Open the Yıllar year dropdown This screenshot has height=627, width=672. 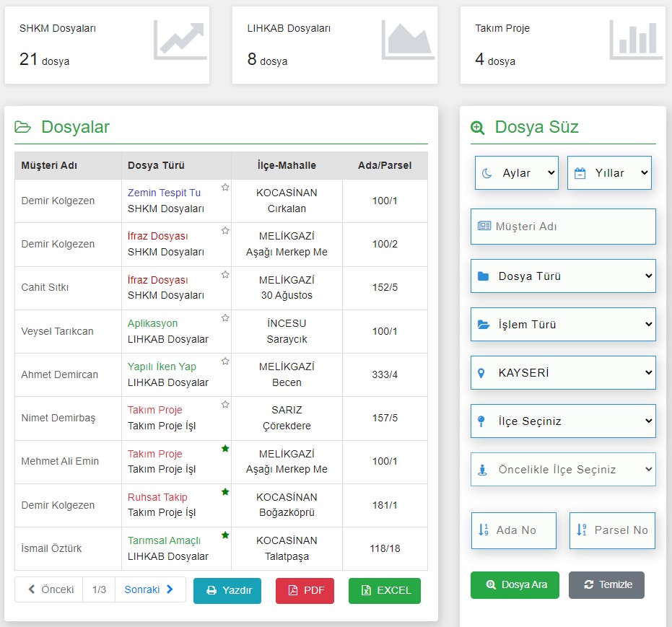coord(609,173)
